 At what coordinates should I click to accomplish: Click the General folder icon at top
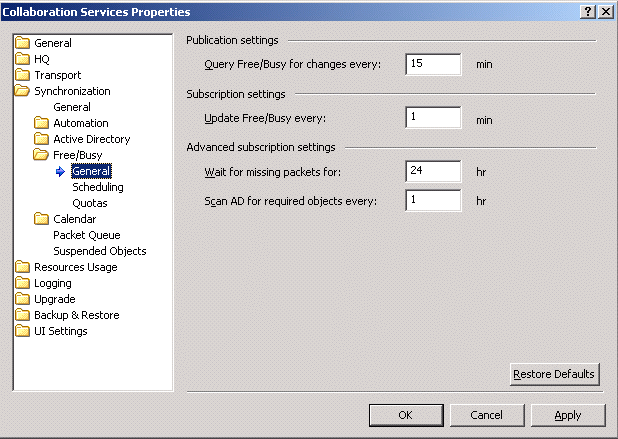click(23, 43)
